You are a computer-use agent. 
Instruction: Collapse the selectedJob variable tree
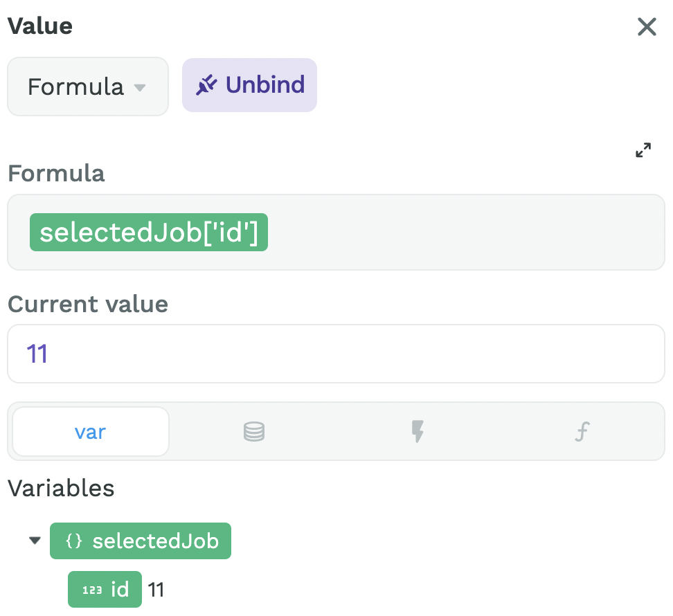pos(35,541)
